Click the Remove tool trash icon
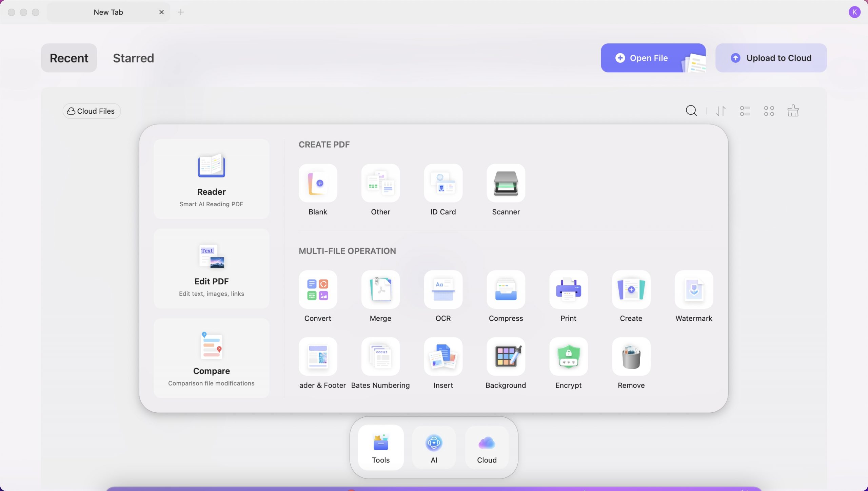This screenshot has height=491, width=868. 631,356
